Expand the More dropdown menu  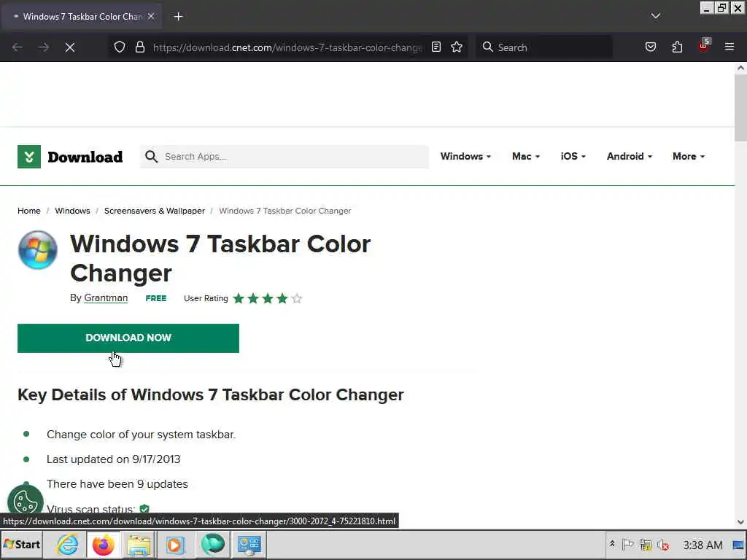[x=689, y=156]
